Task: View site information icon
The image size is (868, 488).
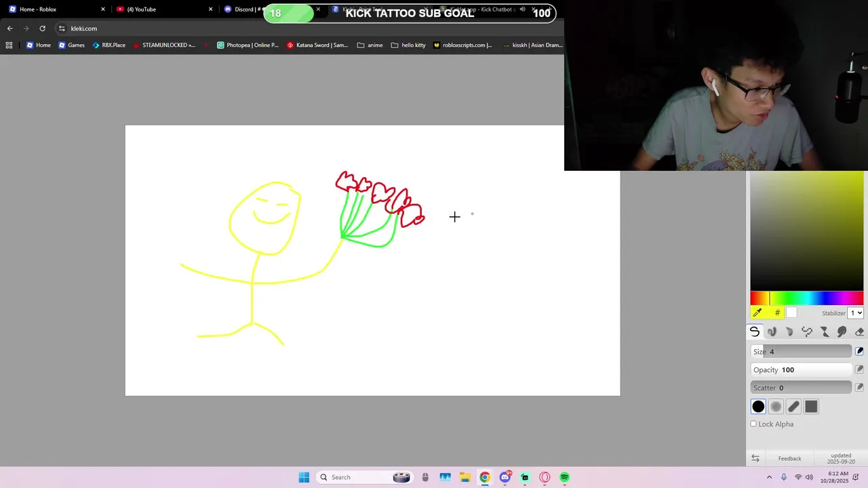Action: click(x=62, y=28)
